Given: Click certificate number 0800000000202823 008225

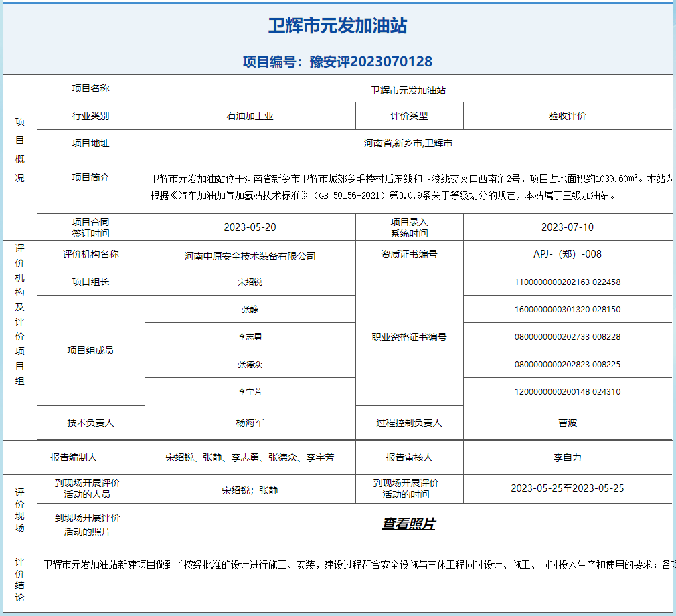Looking at the screenshot, I should pyautogui.click(x=568, y=364).
